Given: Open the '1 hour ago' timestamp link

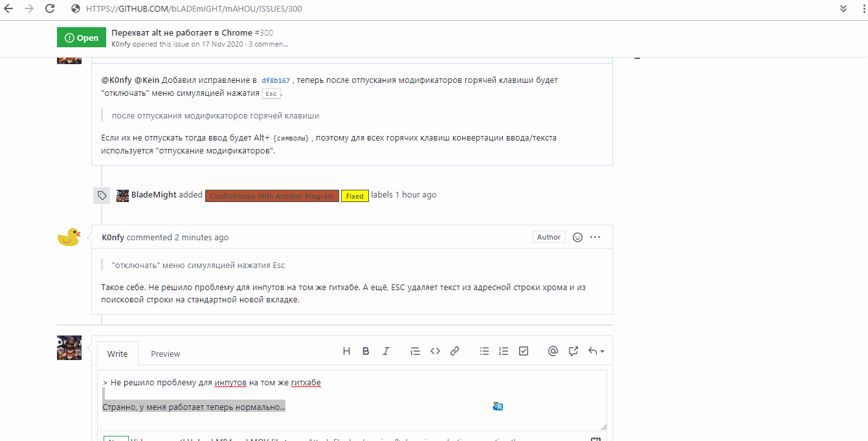Looking at the screenshot, I should pos(416,195).
